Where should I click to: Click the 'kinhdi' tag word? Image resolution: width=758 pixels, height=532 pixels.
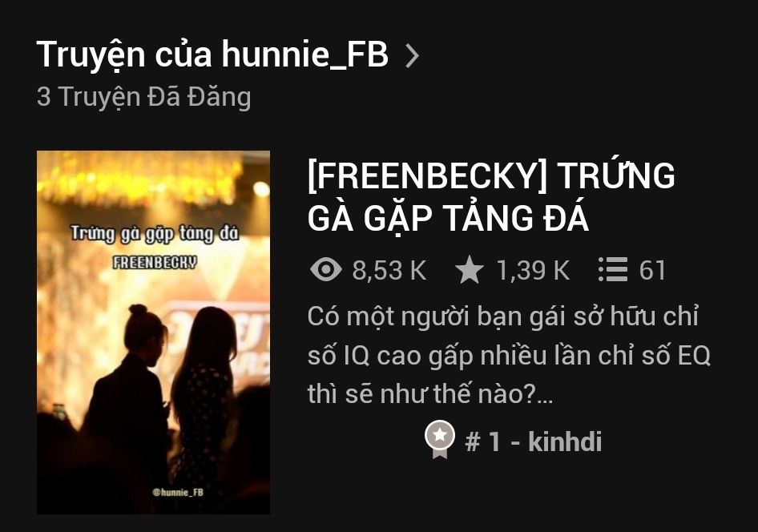coord(565,441)
